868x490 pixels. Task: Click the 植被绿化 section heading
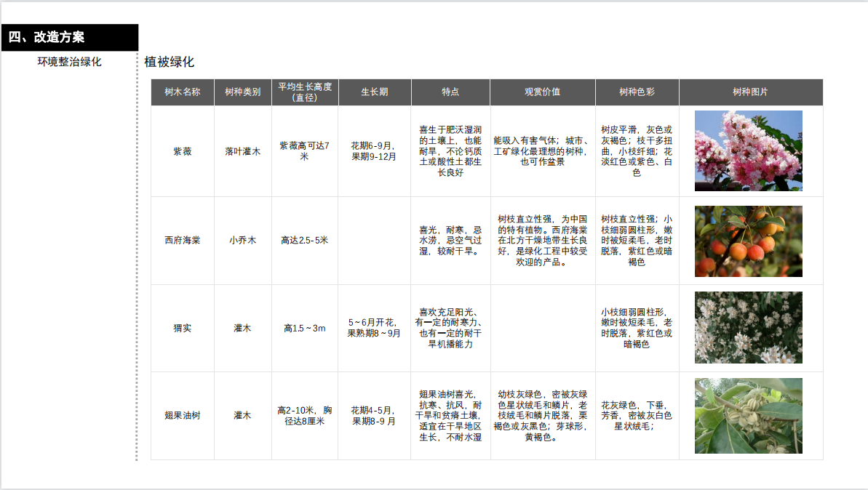pyautogui.click(x=170, y=62)
